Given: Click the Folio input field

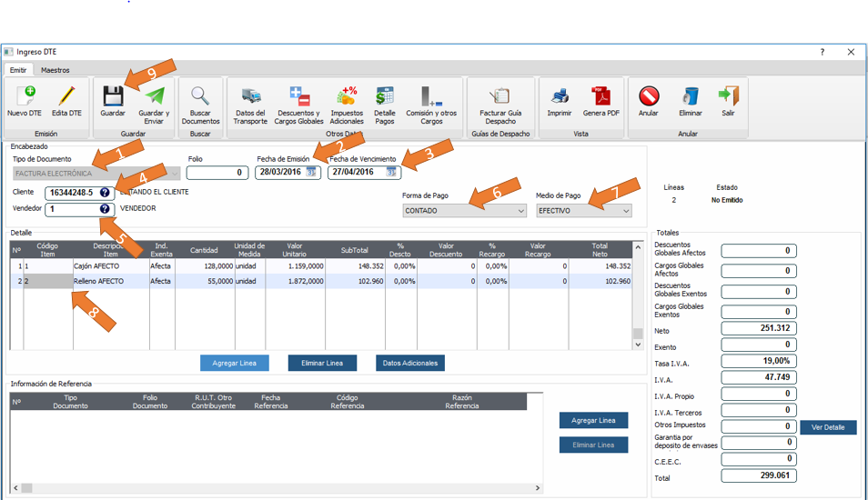Looking at the screenshot, I should 217,173.
